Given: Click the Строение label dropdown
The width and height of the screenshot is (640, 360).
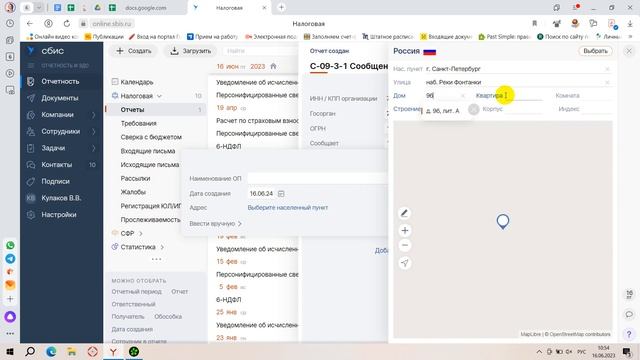Looking at the screenshot, I should coord(407,109).
